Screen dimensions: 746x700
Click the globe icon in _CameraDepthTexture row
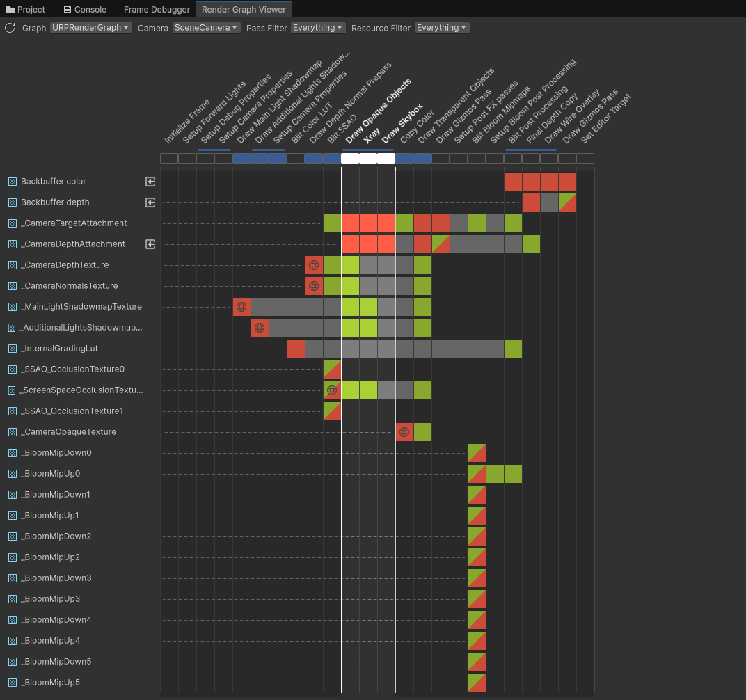point(314,265)
